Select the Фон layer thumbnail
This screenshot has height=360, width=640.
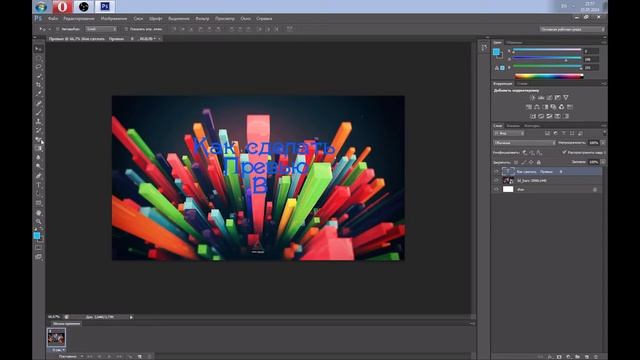(x=508, y=189)
